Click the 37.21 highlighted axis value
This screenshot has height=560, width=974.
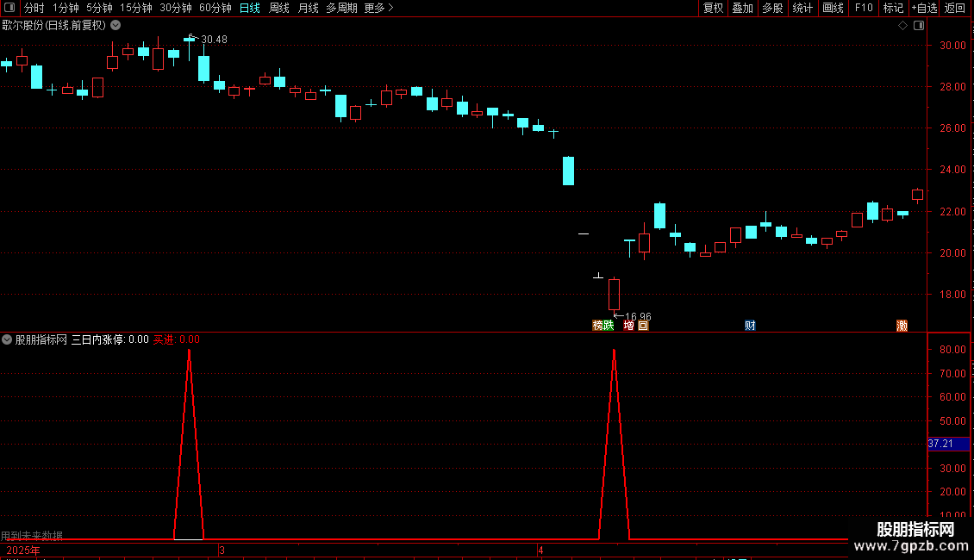948,444
